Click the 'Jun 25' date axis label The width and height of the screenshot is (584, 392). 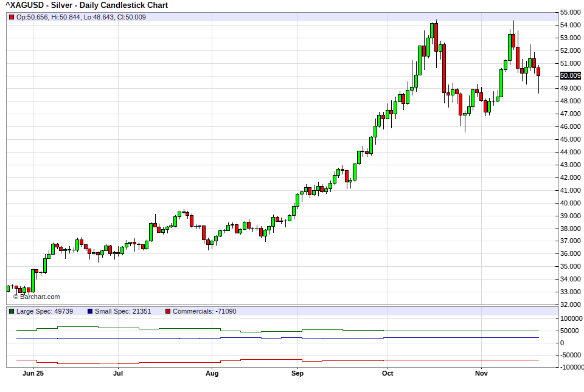(33, 373)
